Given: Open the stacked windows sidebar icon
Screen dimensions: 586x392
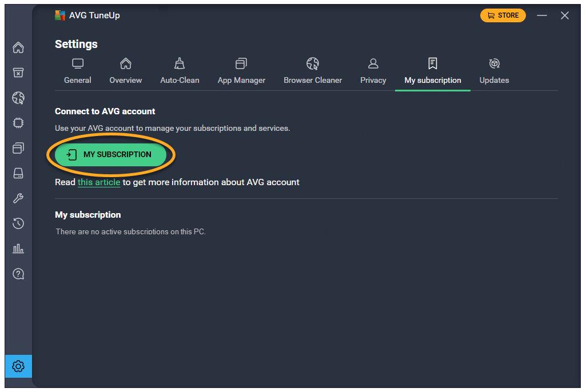Looking at the screenshot, I should [x=18, y=148].
